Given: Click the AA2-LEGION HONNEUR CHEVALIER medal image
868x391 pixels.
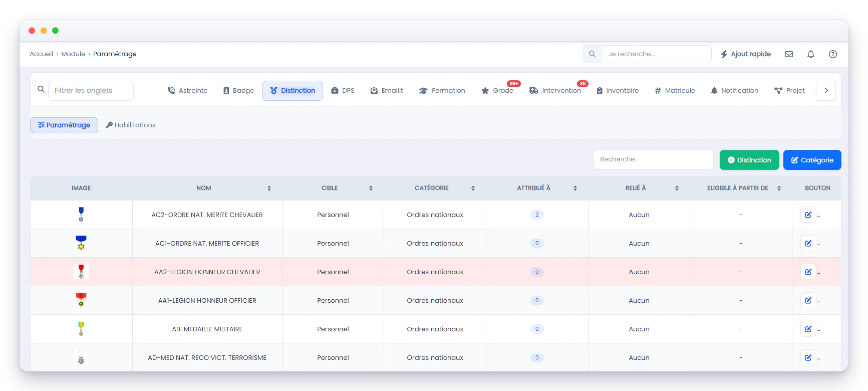Looking at the screenshot, I should point(81,272).
